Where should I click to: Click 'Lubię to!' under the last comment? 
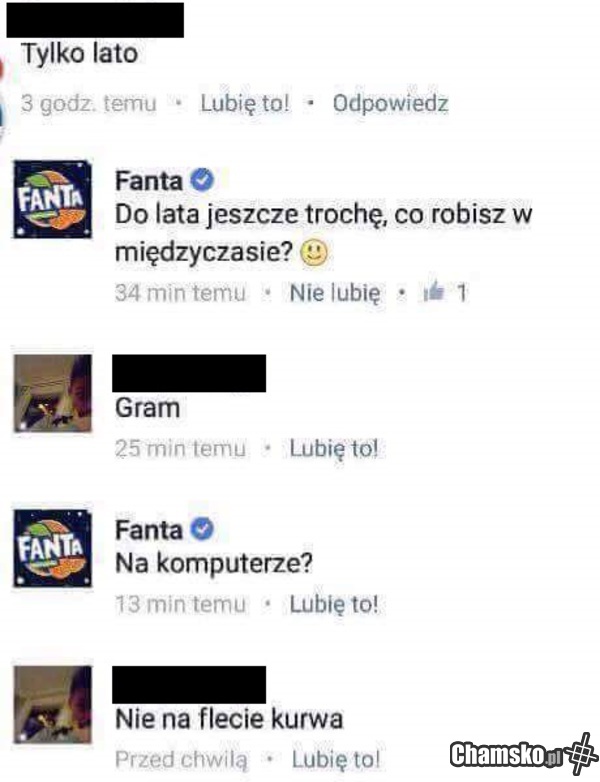pyautogui.click(x=336, y=760)
